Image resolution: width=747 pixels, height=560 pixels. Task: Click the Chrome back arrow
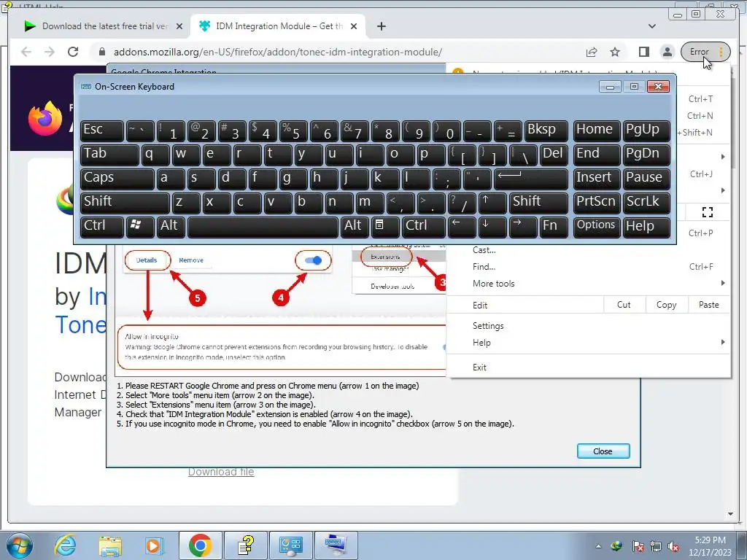click(26, 52)
